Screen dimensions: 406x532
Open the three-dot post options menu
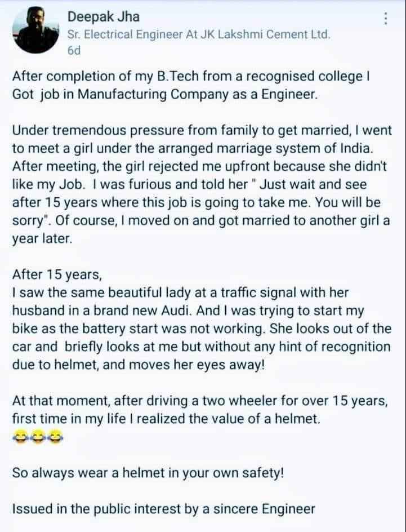[x=385, y=19]
